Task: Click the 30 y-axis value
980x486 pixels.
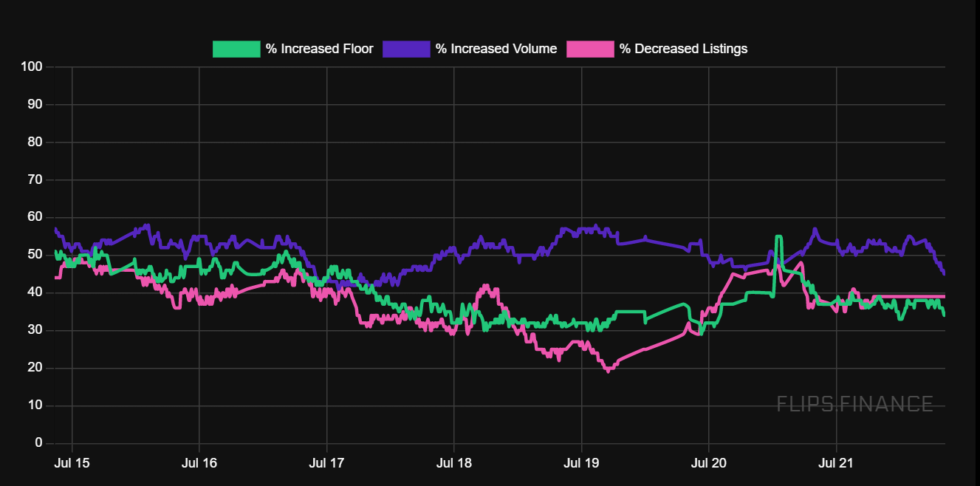Action: [x=35, y=330]
